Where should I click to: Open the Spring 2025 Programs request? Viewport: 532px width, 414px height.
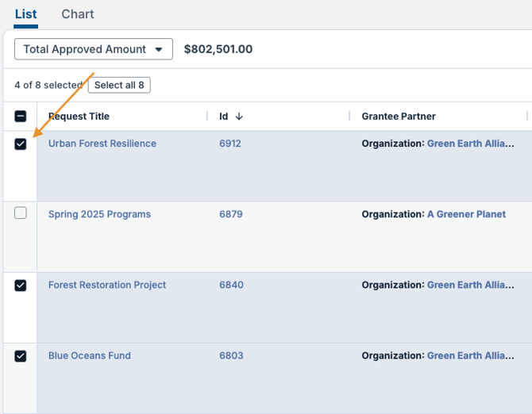(99, 214)
